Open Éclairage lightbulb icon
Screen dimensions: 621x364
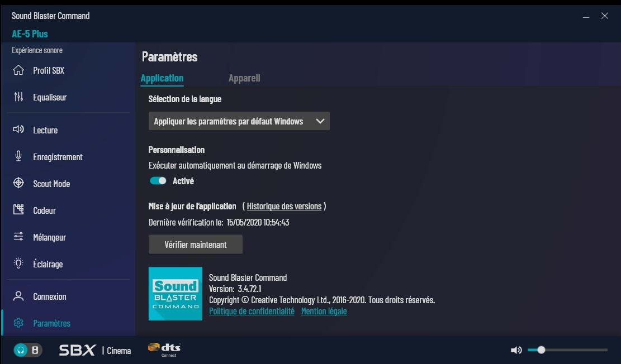pyautogui.click(x=18, y=264)
